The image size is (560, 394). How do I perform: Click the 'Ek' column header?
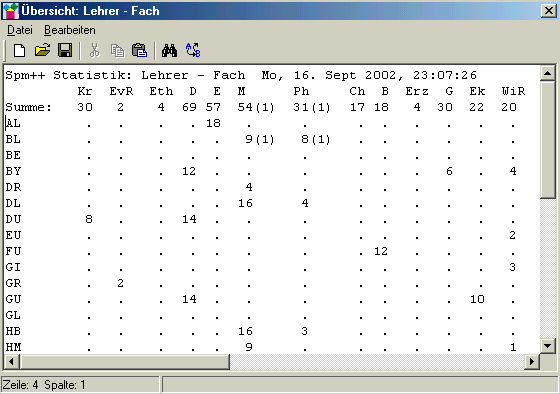click(477, 91)
